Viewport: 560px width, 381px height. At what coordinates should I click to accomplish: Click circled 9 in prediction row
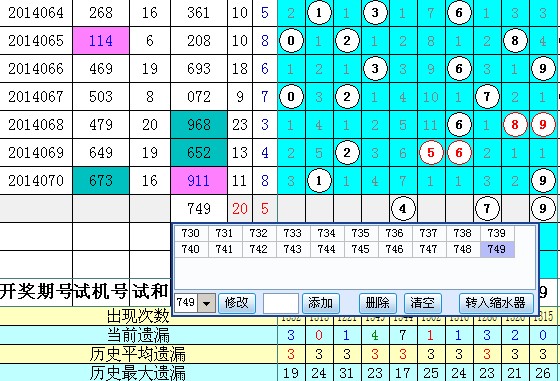(x=543, y=209)
